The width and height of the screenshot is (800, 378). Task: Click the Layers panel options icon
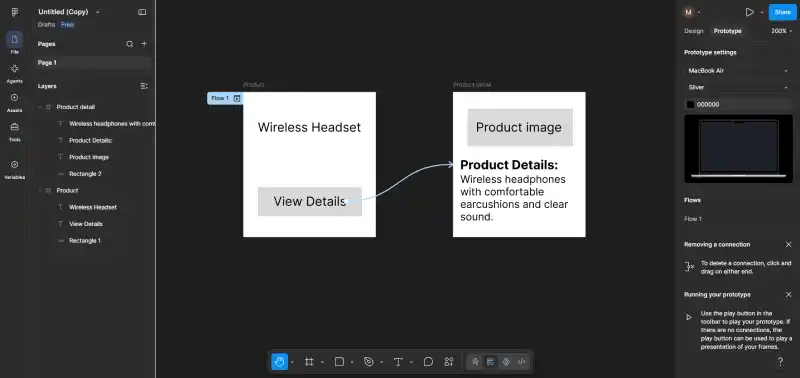(144, 86)
